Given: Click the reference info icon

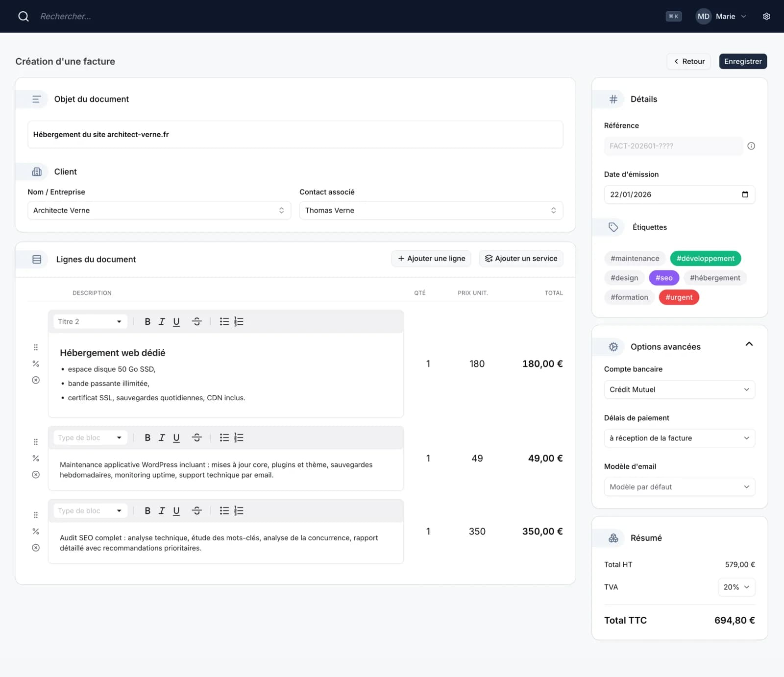Looking at the screenshot, I should pos(751,146).
